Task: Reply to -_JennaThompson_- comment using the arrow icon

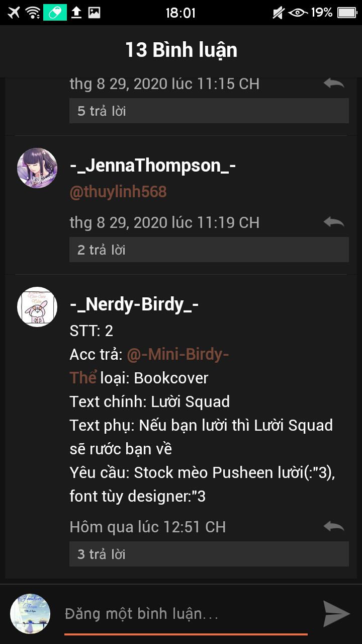Action: 334,222
